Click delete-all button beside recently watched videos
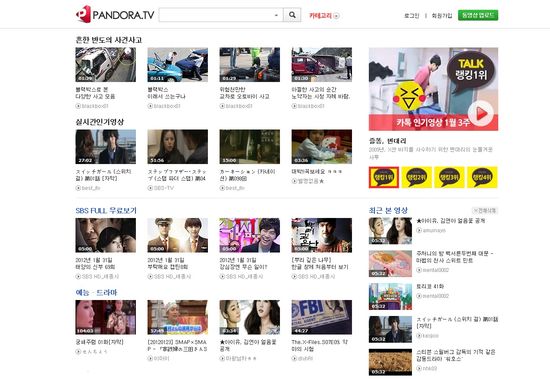The height and width of the screenshot is (379, 550). point(485,211)
